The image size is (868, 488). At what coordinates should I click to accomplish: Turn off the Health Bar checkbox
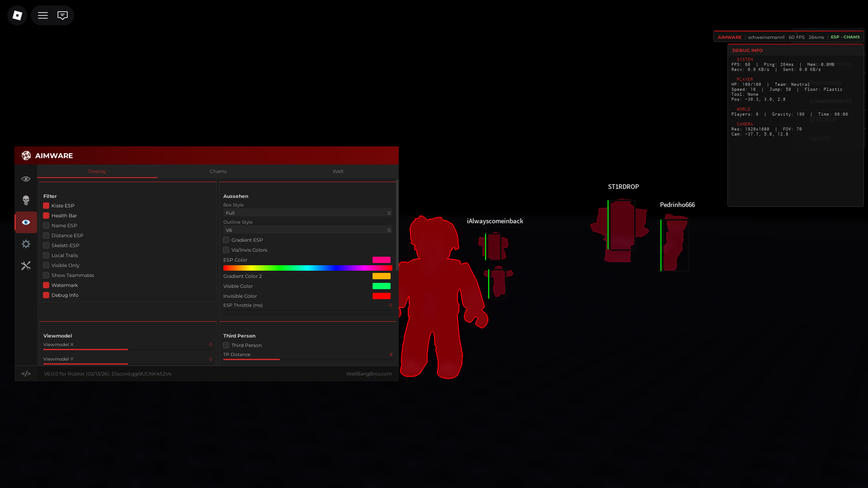pyautogui.click(x=46, y=216)
